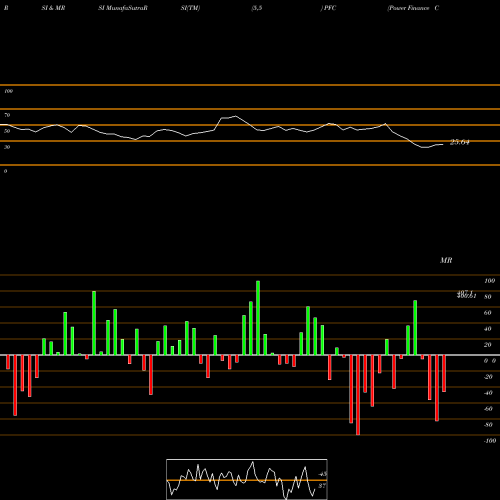Click the MR axis label -20
Image resolution: width=500 pixels, height=500 pixels.
488,377
